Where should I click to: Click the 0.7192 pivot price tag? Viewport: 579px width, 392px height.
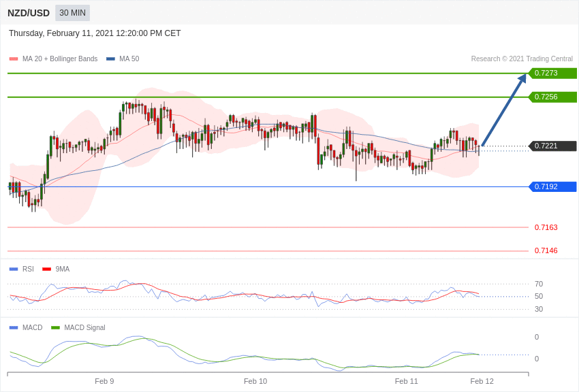553,186
